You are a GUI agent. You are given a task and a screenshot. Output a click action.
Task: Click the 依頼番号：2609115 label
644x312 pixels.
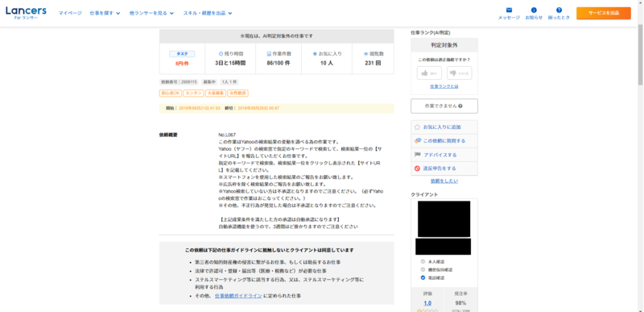pyautogui.click(x=180, y=82)
